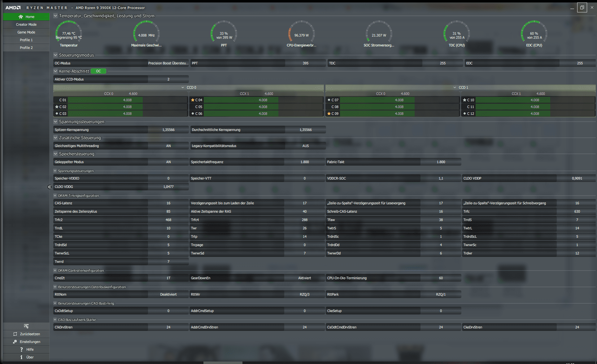Click the dot marker on core C 03
Viewport: 597px width, 364px height.
point(57,114)
